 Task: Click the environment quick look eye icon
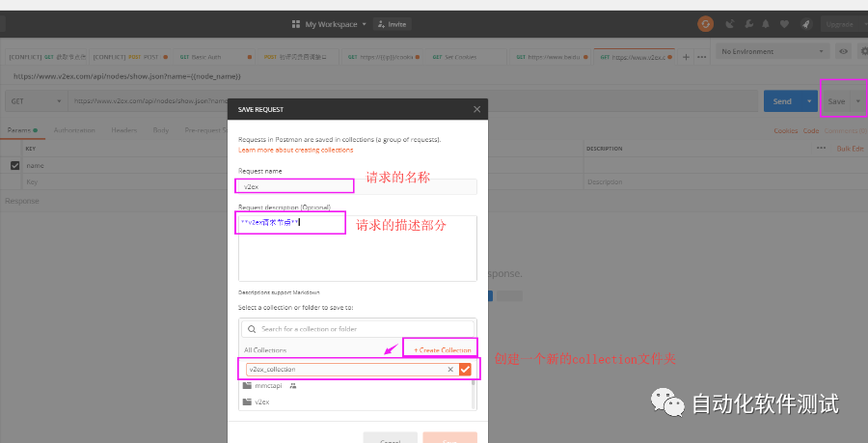(x=843, y=51)
